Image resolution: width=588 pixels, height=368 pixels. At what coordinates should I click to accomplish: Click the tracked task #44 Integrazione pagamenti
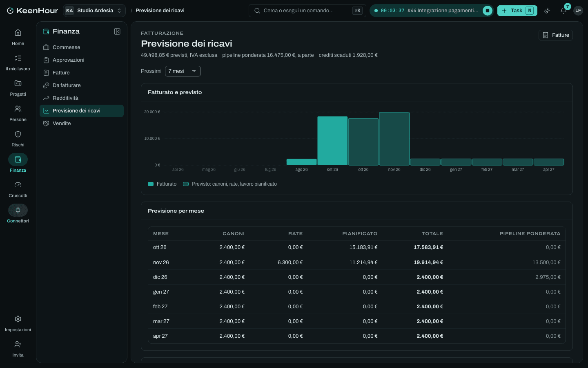click(443, 11)
